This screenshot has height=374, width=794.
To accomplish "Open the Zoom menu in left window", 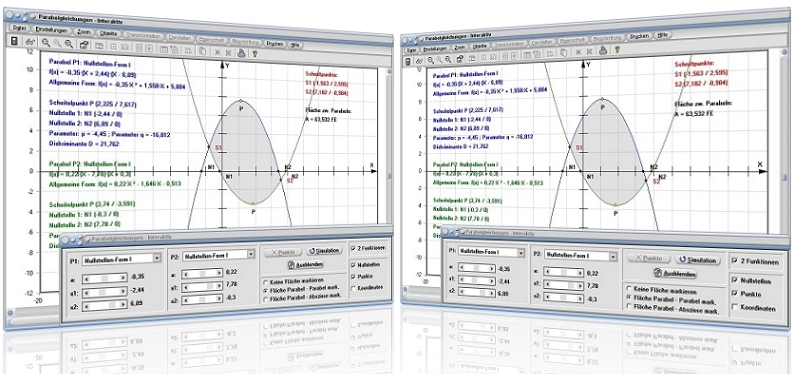I will pyautogui.click(x=84, y=31).
